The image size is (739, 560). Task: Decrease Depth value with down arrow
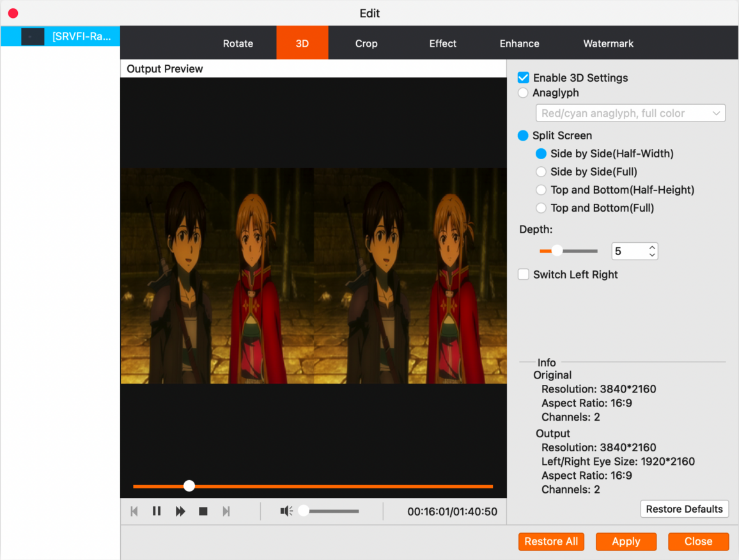pos(652,255)
